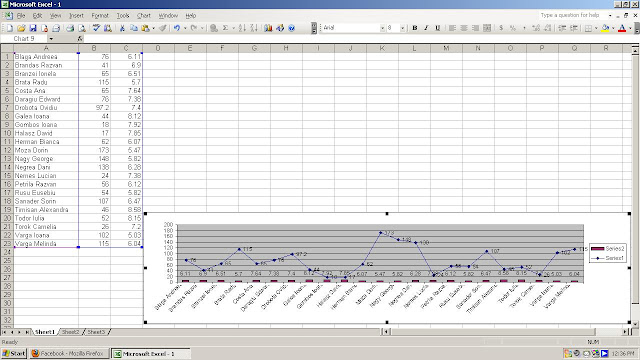This screenshot has width=640, height=360.
Task: Sort ascending with the A-Z icon
Action: pyautogui.click(x=242, y=28)
